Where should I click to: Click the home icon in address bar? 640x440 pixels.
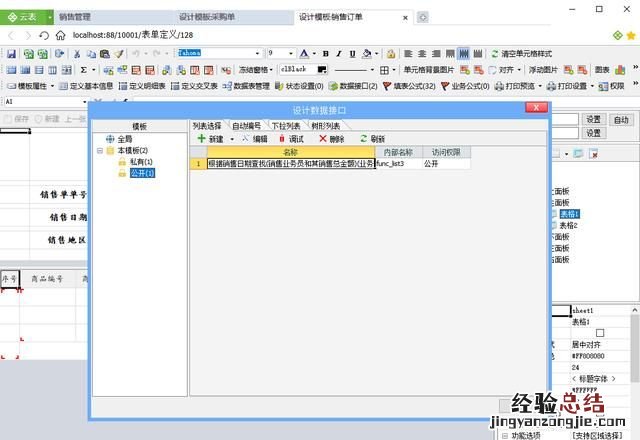coord(60,36)
